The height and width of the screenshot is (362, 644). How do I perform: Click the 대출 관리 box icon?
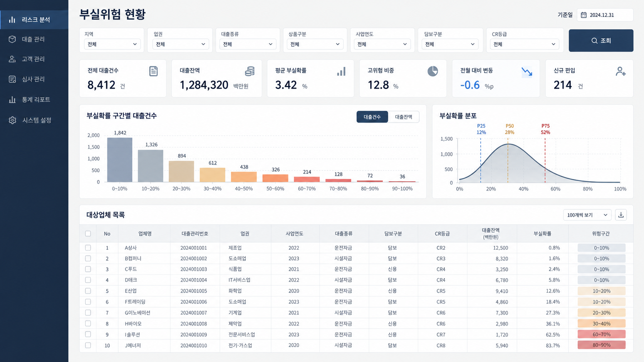[12, 39]
